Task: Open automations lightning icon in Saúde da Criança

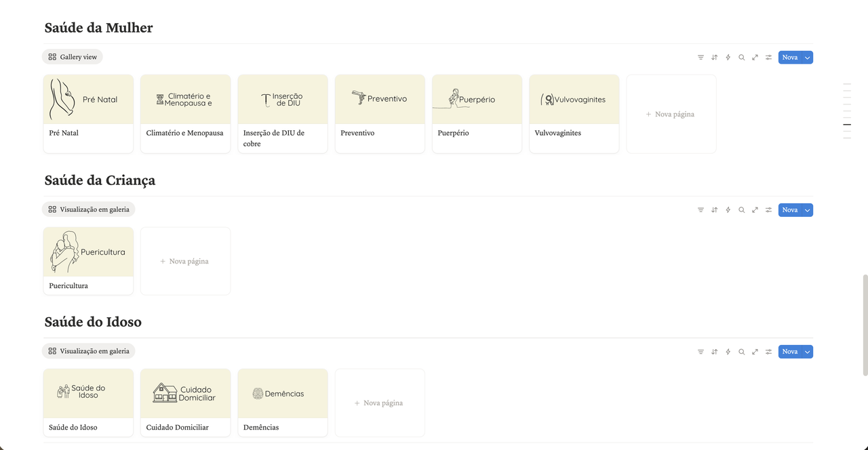Action: (728, 210)
